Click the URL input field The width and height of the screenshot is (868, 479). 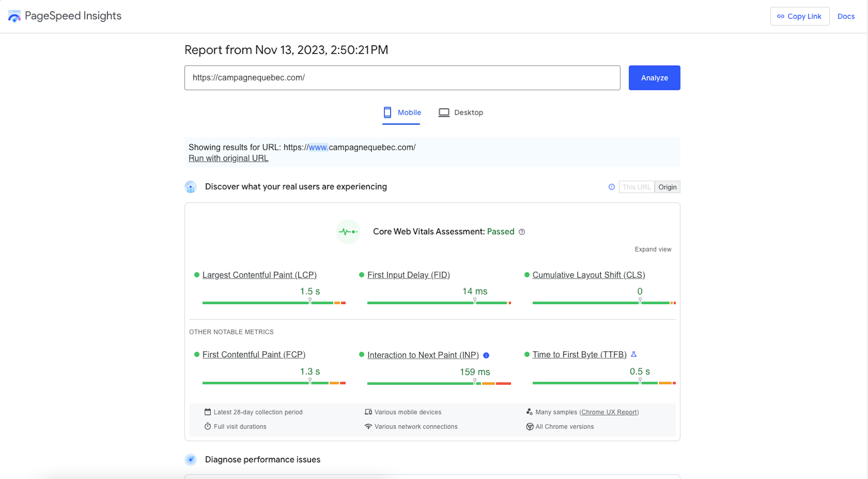402,78
